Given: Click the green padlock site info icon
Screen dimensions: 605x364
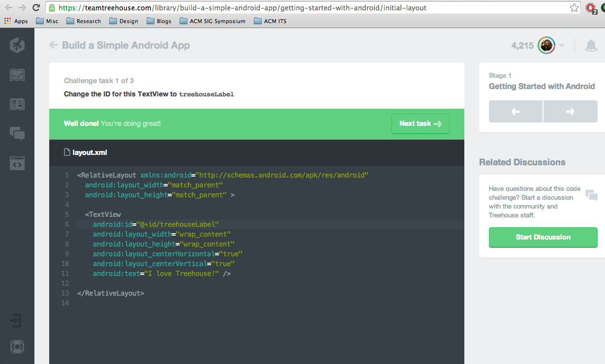Looking at the screenshot, I should [x=52, y=8].
